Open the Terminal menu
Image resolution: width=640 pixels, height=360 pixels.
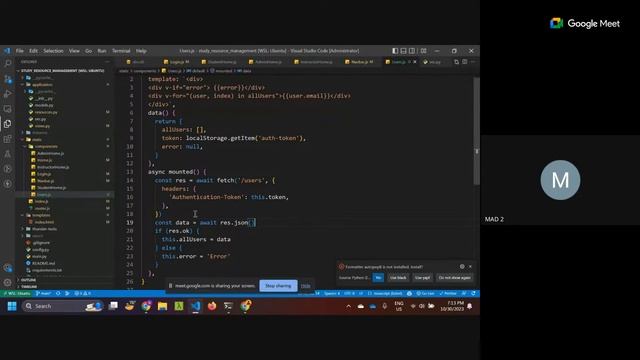tap(121, 51)
